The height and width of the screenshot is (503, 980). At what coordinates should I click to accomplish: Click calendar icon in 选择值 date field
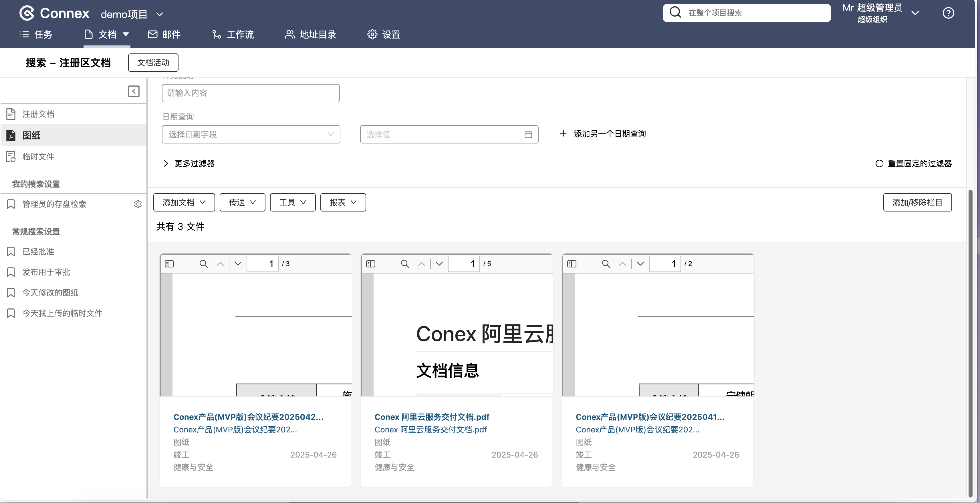coord(528,134)
